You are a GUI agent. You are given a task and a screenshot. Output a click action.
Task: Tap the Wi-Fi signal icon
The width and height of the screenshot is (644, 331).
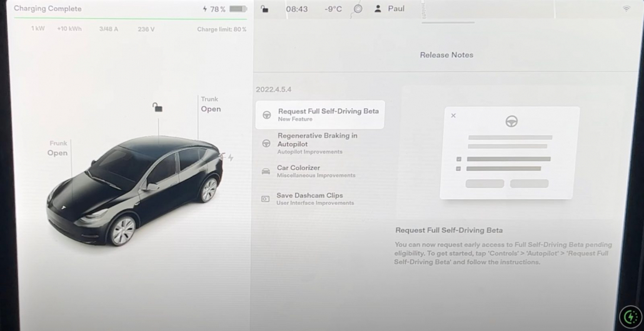(x=626, y=9)
